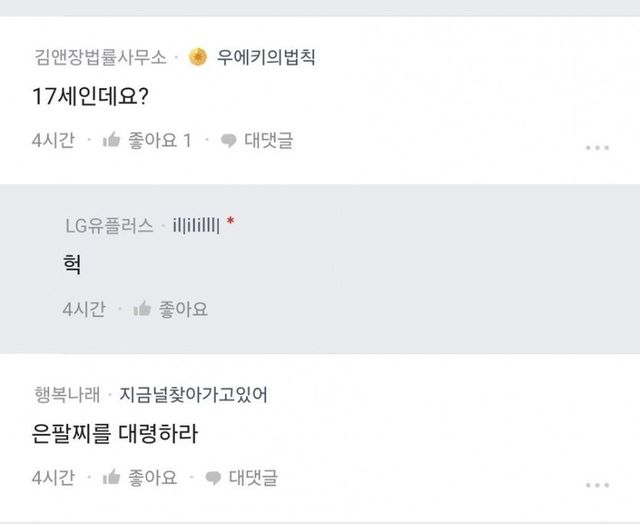Click the LG유플러스 company label
Image resolution: width=640 pixels, height=524 pixels.
coord(108,226)
